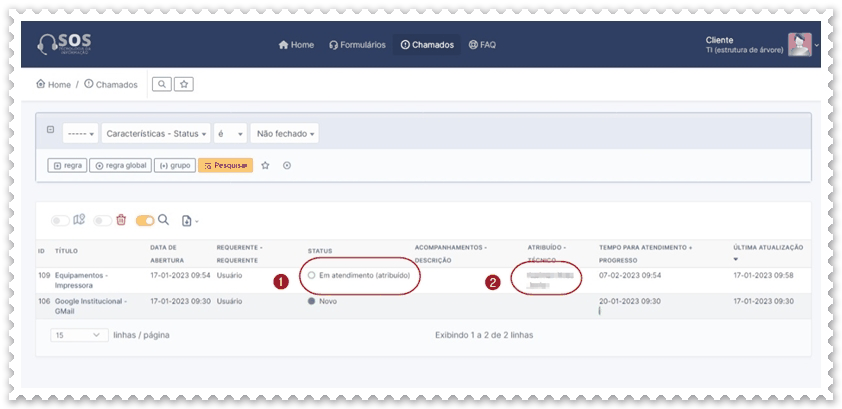This screenshot has height=409, width=842.
Task: Open the Características - Status dropdown
Action: (x=155, y=133)
